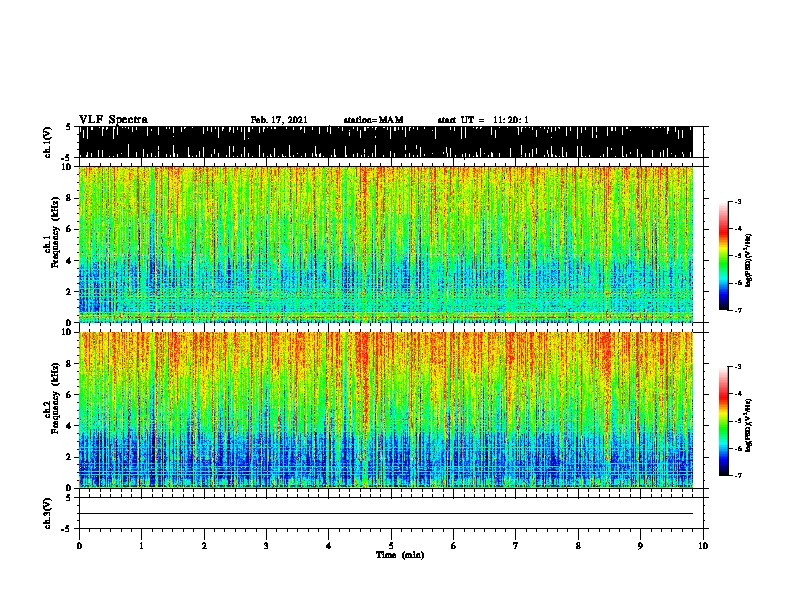Viewport: 792px width, 612px height.
Task: Click the "ch.3(V)" axis label
Action: click(48, 513)
